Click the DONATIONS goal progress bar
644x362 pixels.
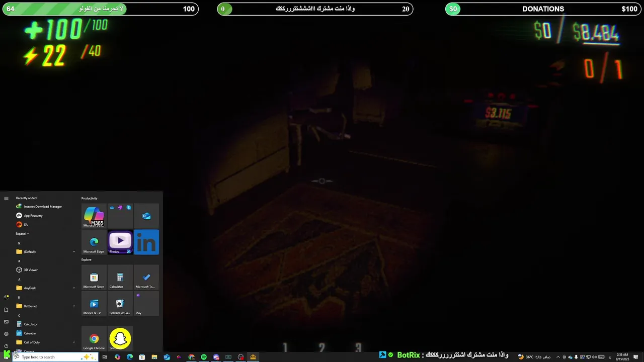pos(543,9)
